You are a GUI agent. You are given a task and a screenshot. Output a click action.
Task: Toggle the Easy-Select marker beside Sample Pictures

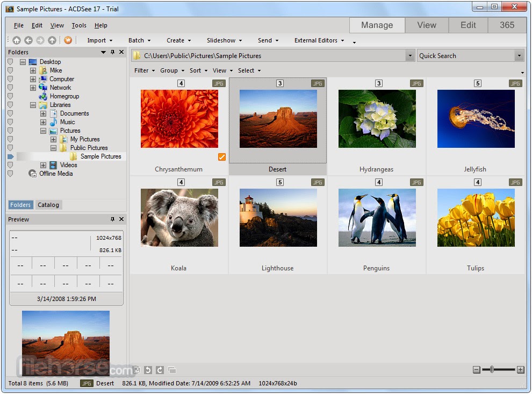coord(10,156)
